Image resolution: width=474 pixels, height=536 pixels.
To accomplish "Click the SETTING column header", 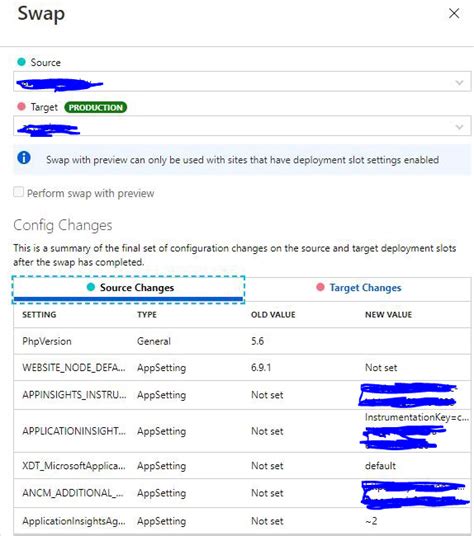I will click(39, 315).
